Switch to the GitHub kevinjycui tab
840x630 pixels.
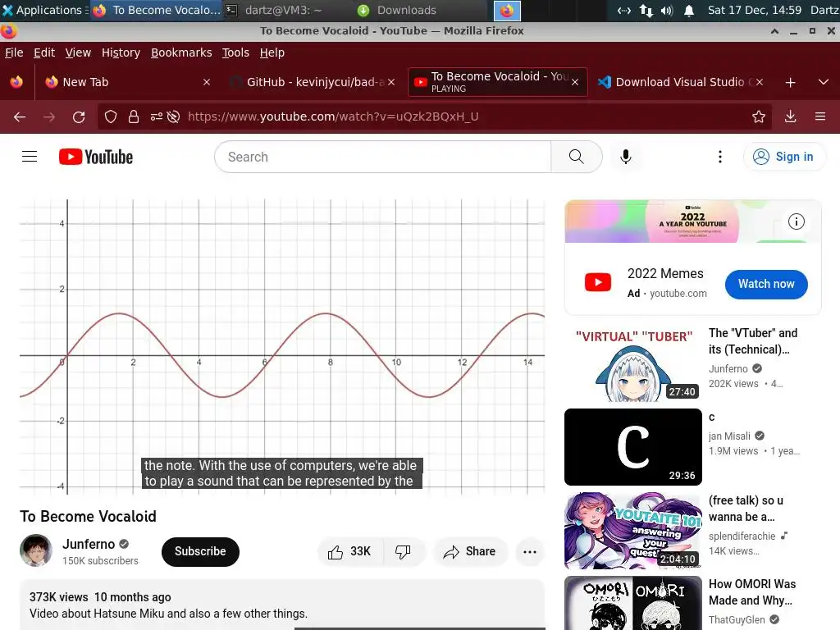click(x=313, y=82)
